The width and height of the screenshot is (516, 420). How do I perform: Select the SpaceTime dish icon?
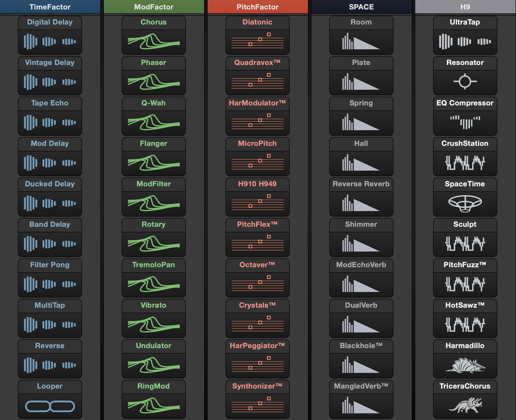click(x=465, y=203)
